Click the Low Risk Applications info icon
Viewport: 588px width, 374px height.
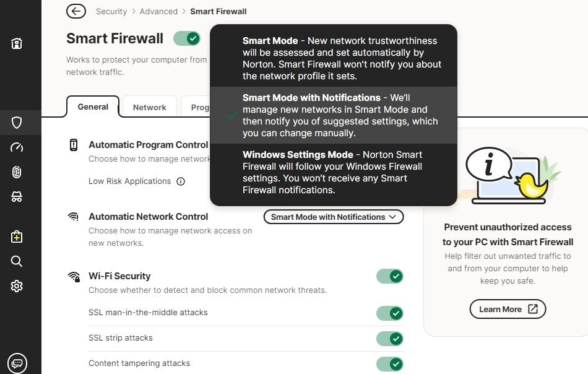point(181,181)
